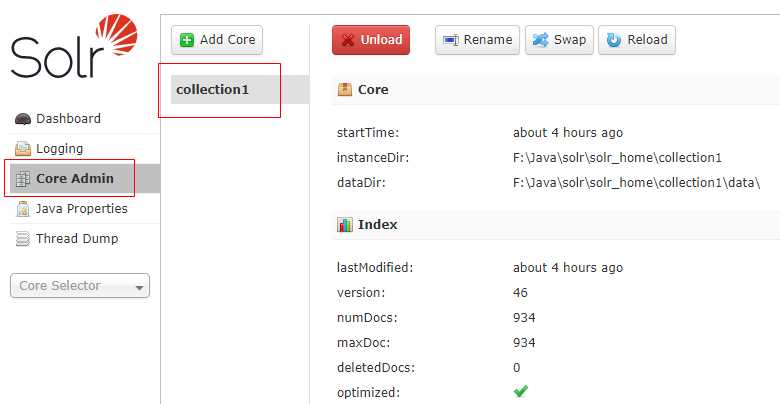
Task: Unload the selected core
Action: (x=371, y=40)
